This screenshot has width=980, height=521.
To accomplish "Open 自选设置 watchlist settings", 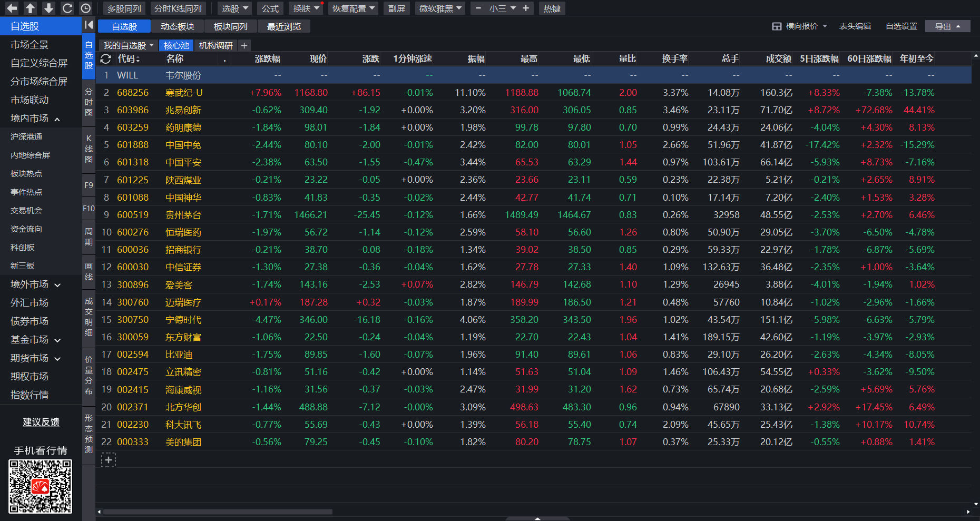I will 901,26.
